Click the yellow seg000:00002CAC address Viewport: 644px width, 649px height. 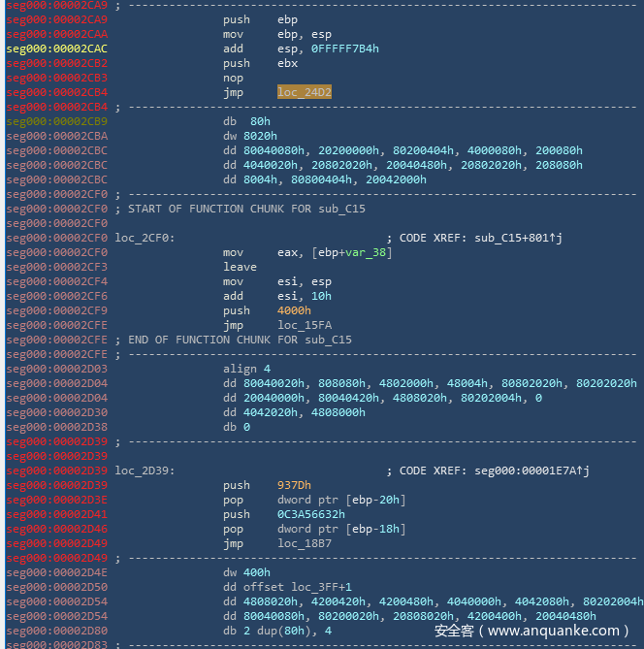point(57,49)
